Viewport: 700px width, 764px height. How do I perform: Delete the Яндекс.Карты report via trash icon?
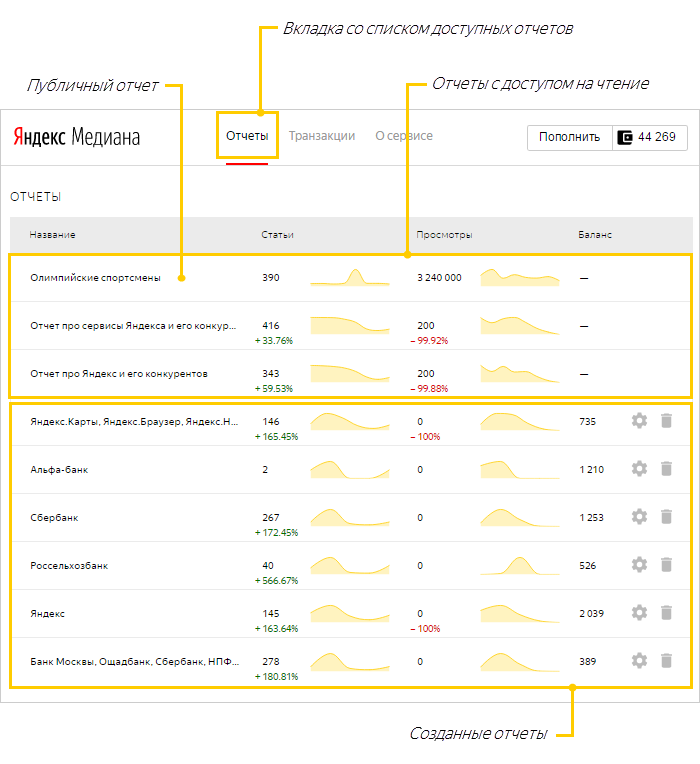(x=666, y=420)
